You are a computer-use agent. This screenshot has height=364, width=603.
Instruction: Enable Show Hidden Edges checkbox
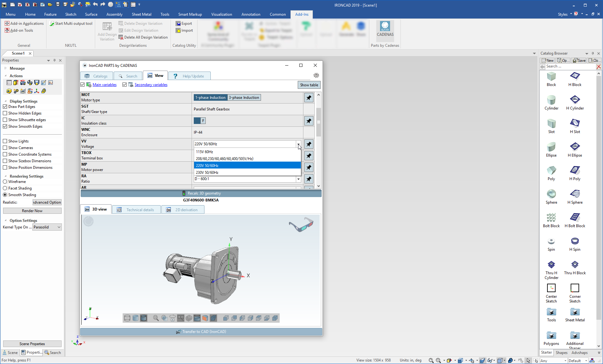point(5,113)
